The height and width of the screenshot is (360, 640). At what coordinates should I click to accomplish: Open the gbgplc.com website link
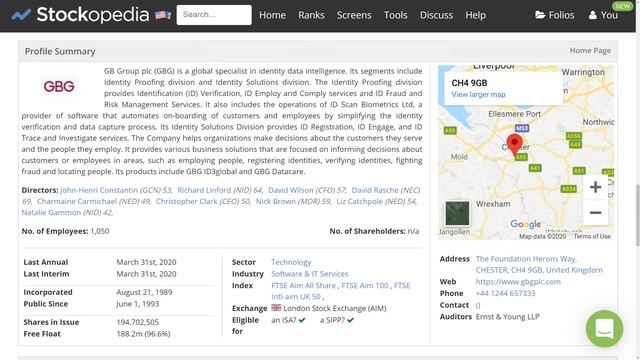[x=518, y=282]
